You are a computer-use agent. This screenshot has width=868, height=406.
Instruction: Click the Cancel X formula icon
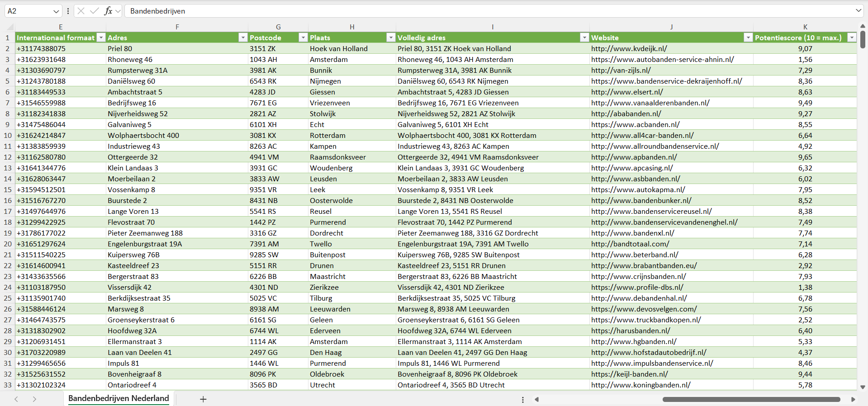pyautogui.click(x=81, y=11)
